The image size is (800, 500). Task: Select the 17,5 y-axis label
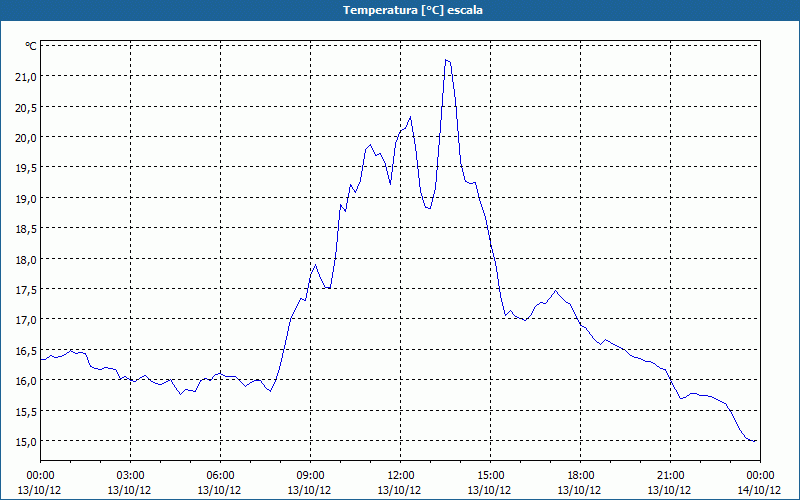coord(27,289)
